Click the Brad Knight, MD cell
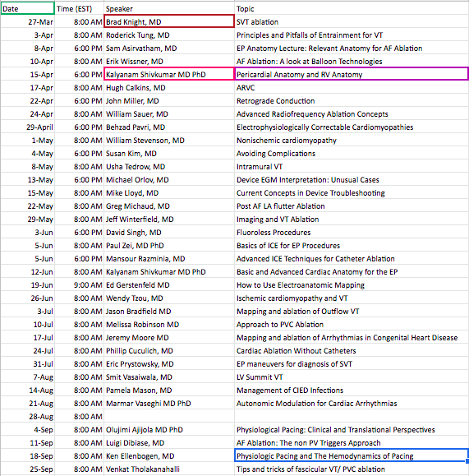469x476 pixels. tap(169, 21)
